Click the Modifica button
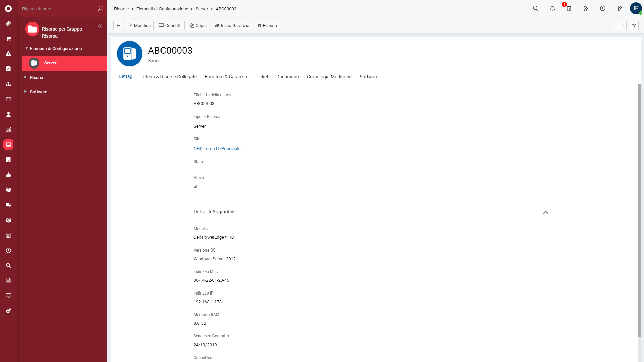This screenshot has height=362, width=644. pyautogui.click(x=139, y=26)
